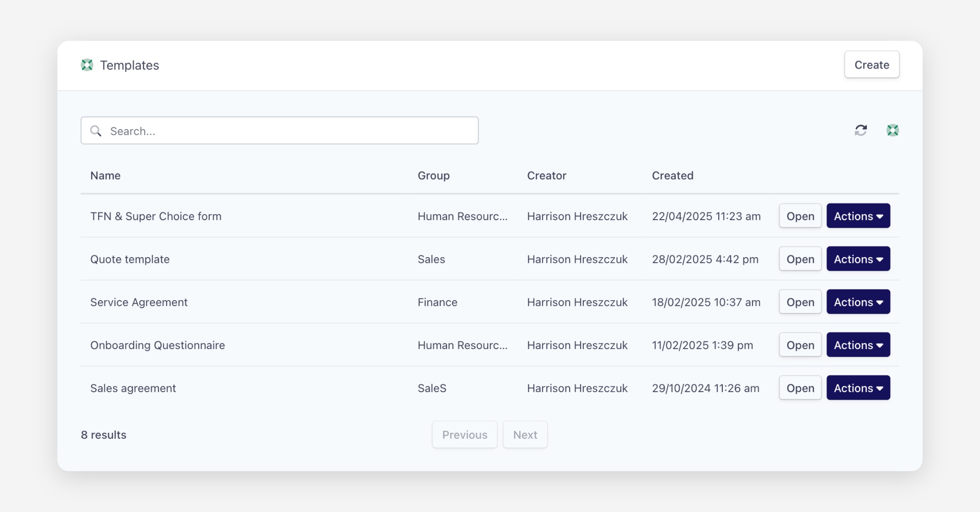Viewport: 980px width, 512px height.
Task: Click the Create button
Action: 871,65
